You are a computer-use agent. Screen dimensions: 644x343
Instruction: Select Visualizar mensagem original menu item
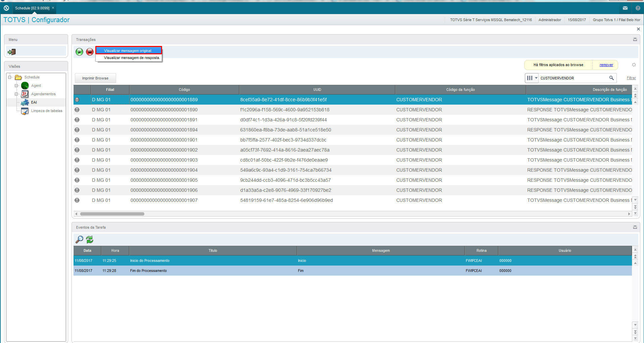pyautogui.click(x=129, y=51)
